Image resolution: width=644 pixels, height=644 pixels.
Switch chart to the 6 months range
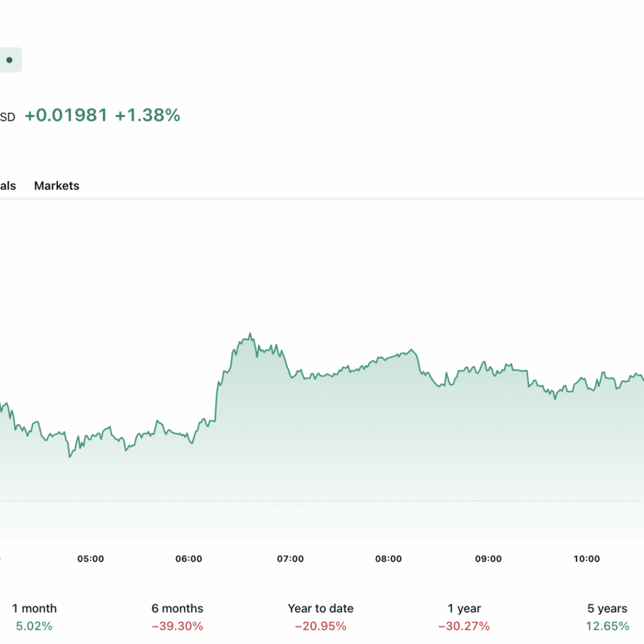tap(177, 617)
